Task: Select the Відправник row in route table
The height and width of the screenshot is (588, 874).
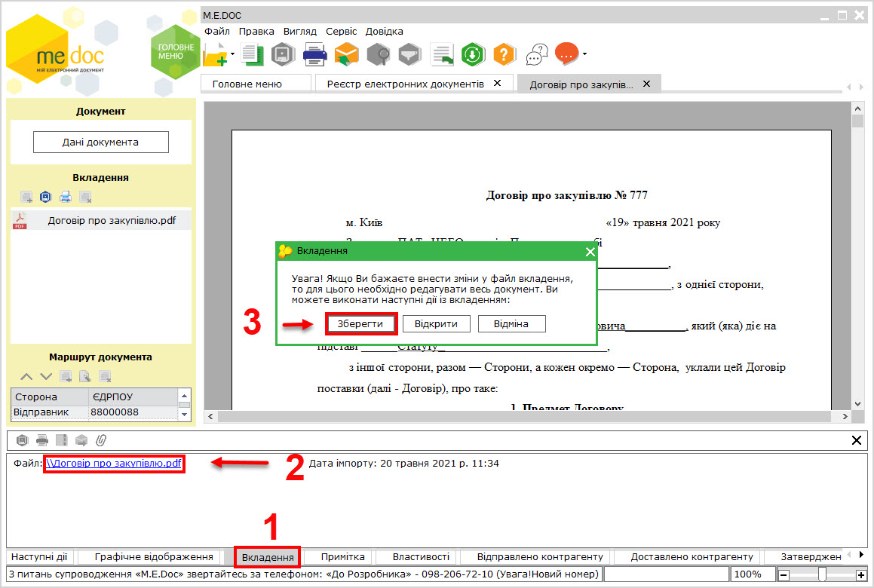Action: click(x=95, y=412)
